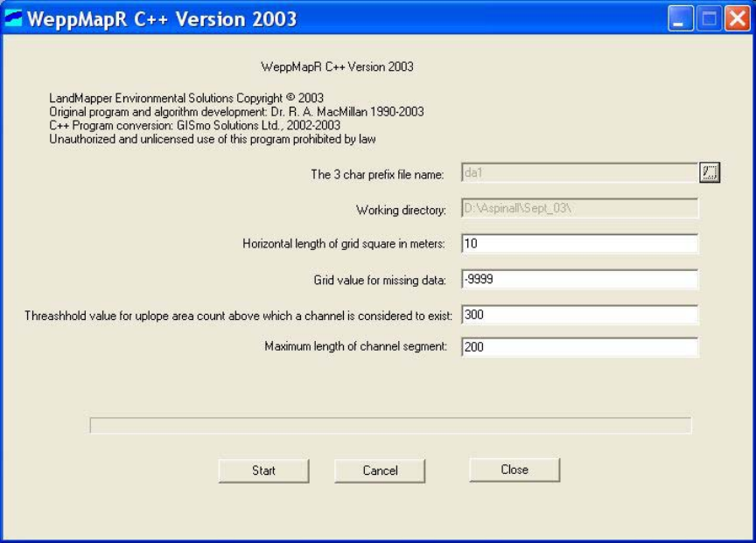Start the WeppMapR processing
Screen dimensions: 756x543
tap(263, 470)
